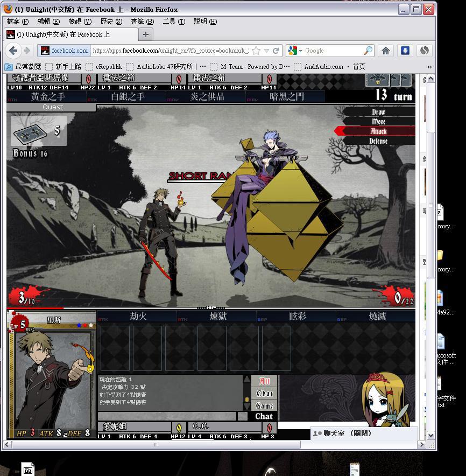Click the browser URL address field

170,51
